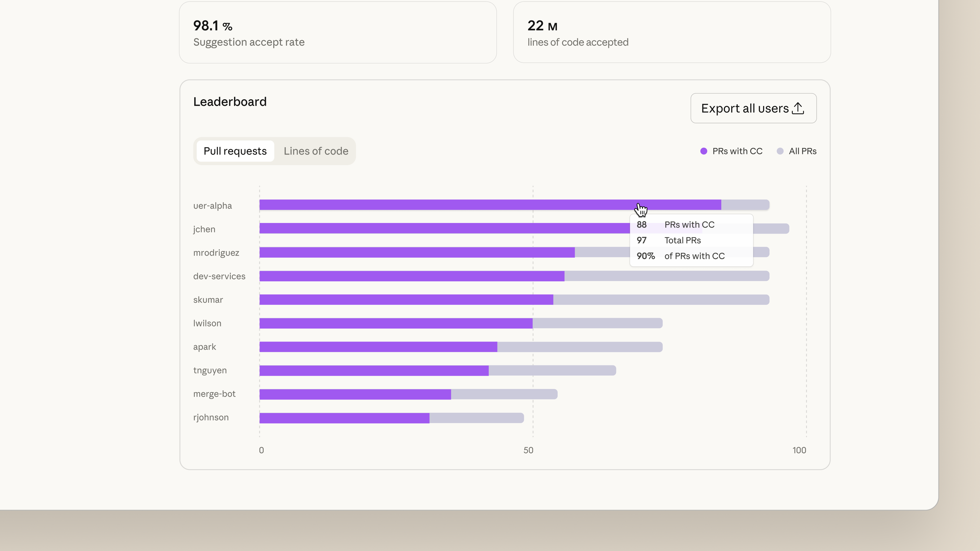Image resolution: width=980 pixels, height=551 pixels.
Task: Click the Suggestion accept rate card
Action: [337, 33]
